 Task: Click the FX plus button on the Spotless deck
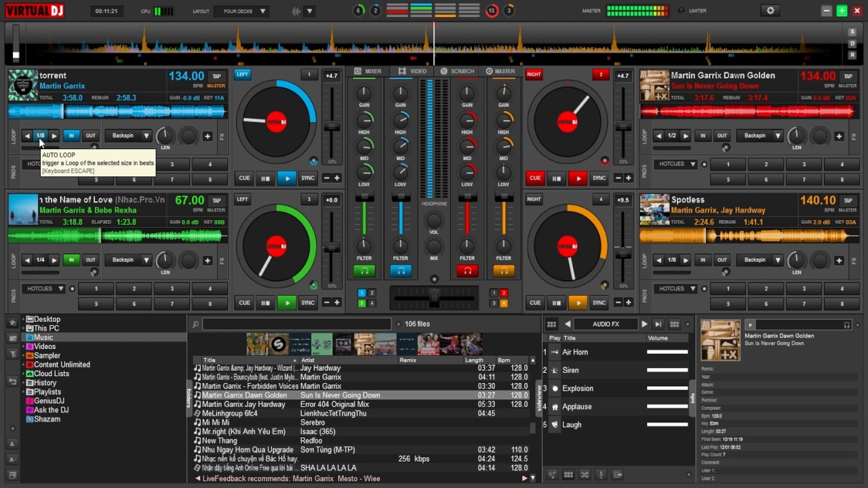point(839,260)
